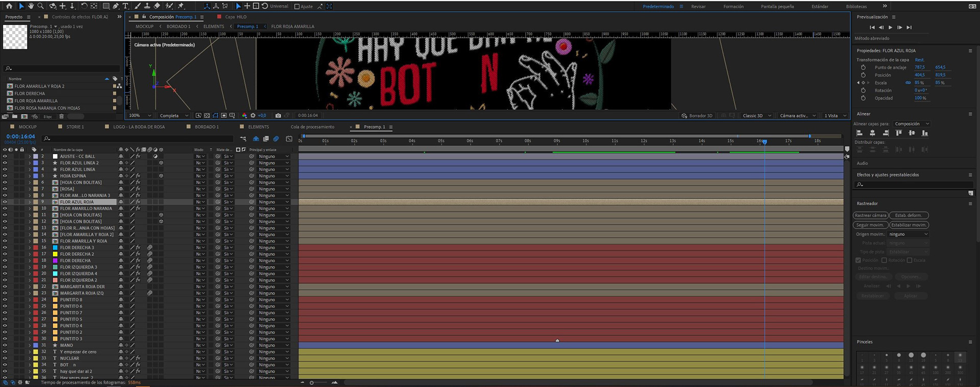Play the composition preview
Image resolution: width=980 pixels, height=387 pixels.
(x=890, y=28)
